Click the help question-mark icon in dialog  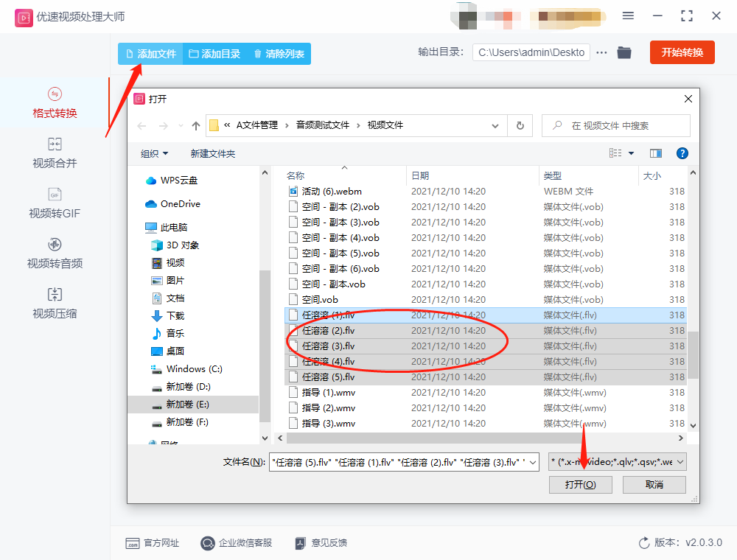[x=682, y=153]
